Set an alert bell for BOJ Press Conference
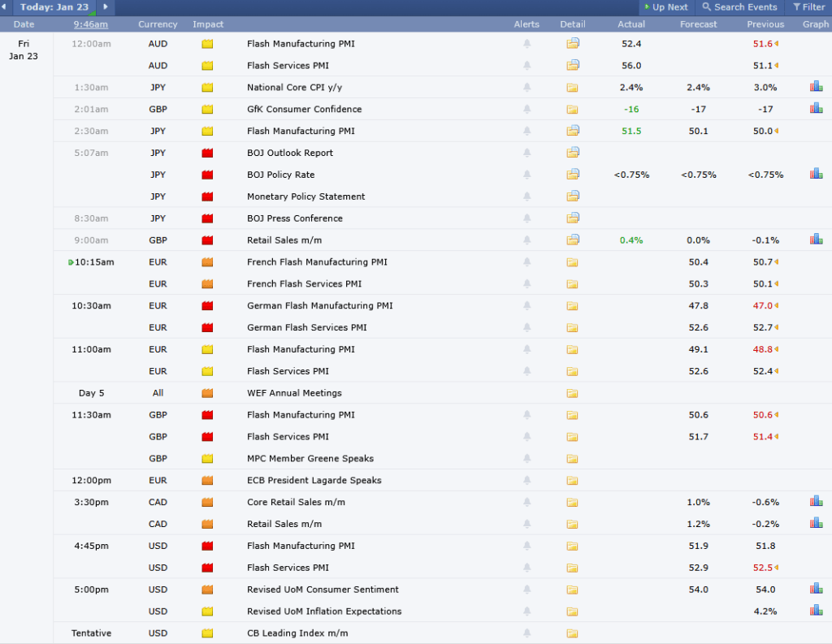 (526, 218)
